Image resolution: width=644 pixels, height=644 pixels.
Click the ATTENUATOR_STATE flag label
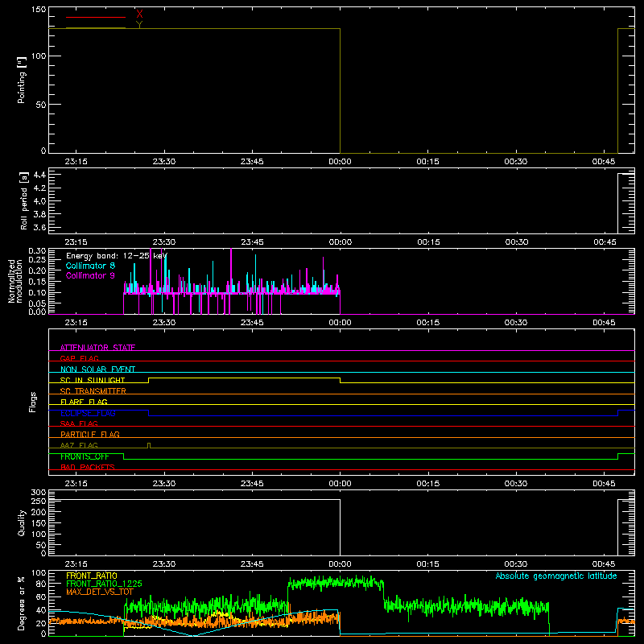click(x=97, y=348)
